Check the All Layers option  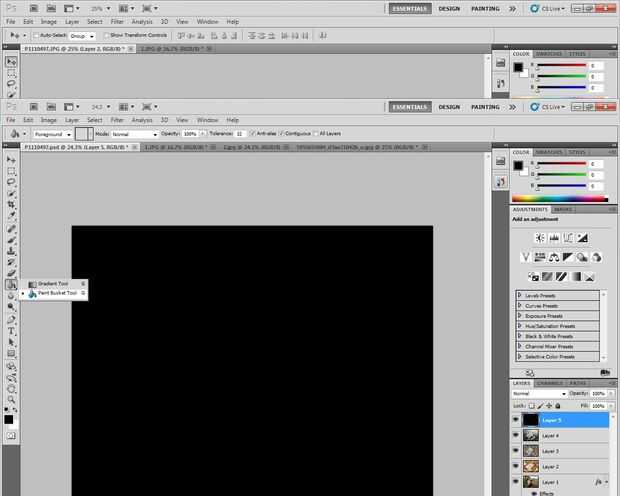316,134
